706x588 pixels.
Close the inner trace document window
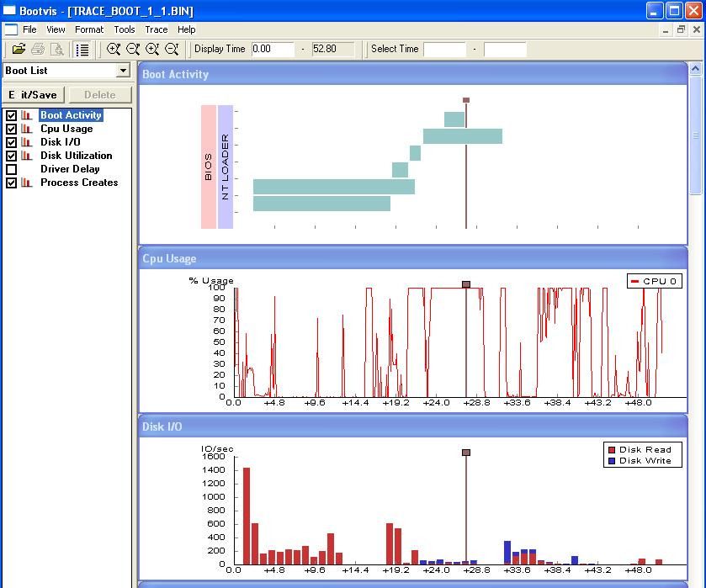coord(697,30)
